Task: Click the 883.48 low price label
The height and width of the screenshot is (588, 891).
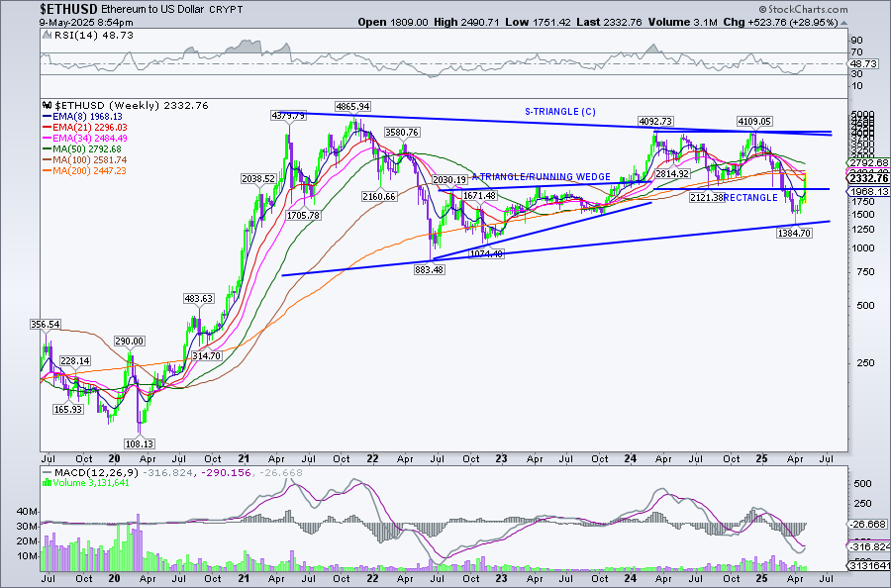Action: point(430,270)
